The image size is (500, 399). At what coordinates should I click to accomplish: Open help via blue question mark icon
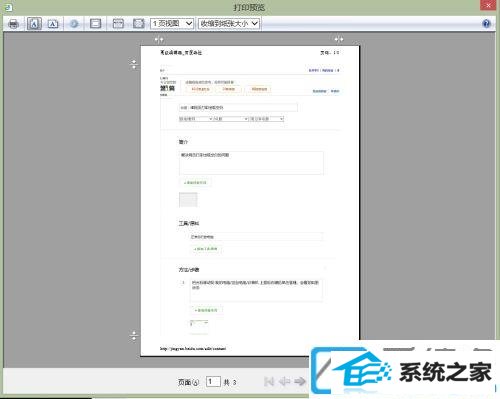click(486, 24)
